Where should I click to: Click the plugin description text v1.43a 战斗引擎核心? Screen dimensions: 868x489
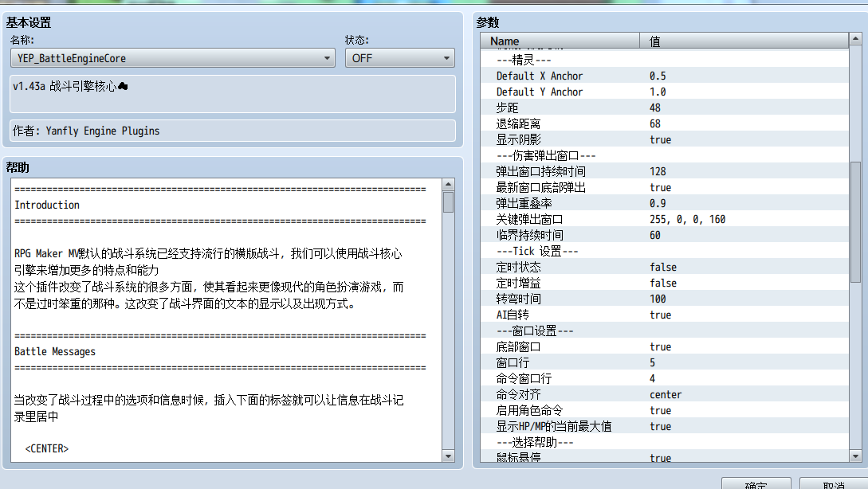click(70, 86)
